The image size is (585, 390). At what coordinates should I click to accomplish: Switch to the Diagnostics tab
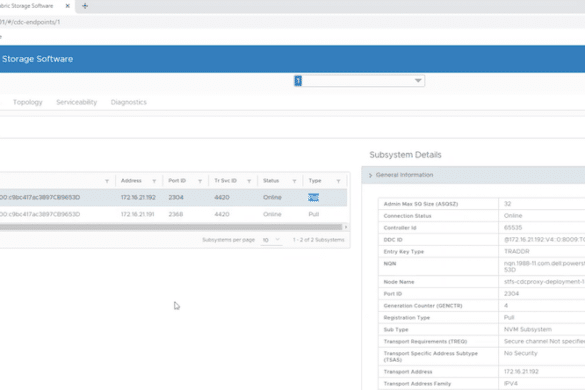click(129, 102)
